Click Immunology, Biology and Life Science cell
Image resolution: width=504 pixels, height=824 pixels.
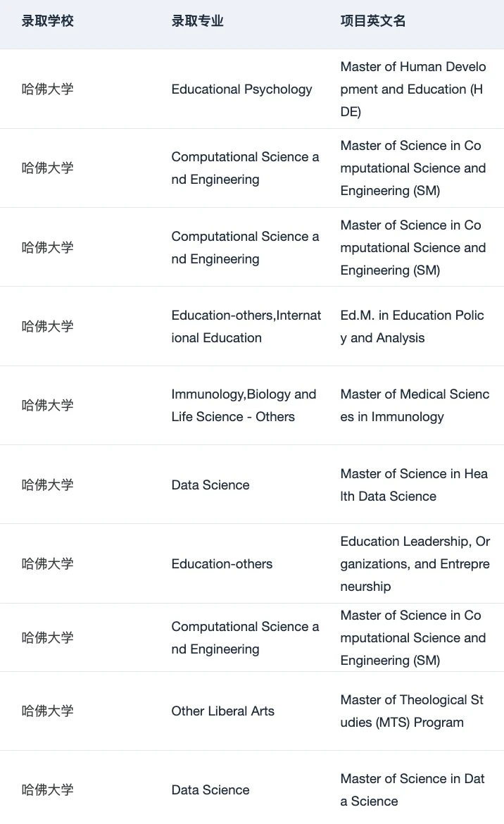tap(244, 405)
